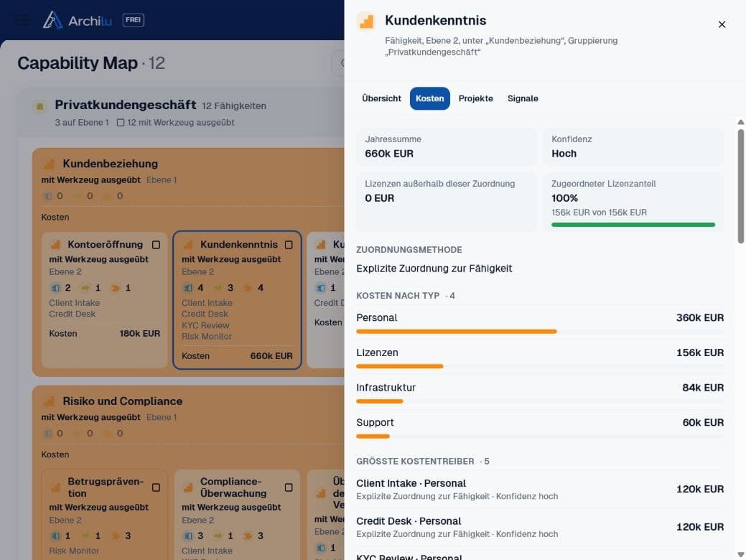Click the orange arrow icon in Compliance-Überwachung card

pos(248,536)
